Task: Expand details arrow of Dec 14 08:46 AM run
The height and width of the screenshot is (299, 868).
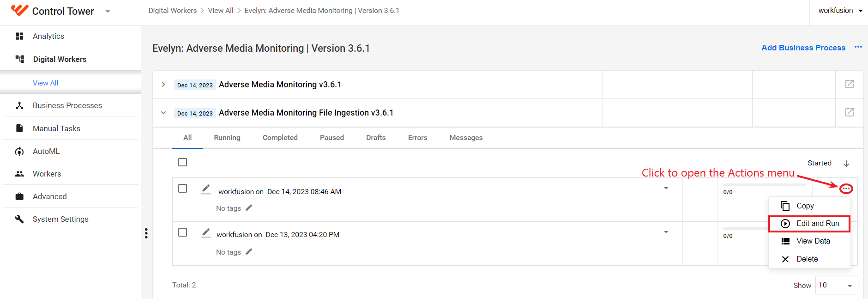Action: pos(666,188)
